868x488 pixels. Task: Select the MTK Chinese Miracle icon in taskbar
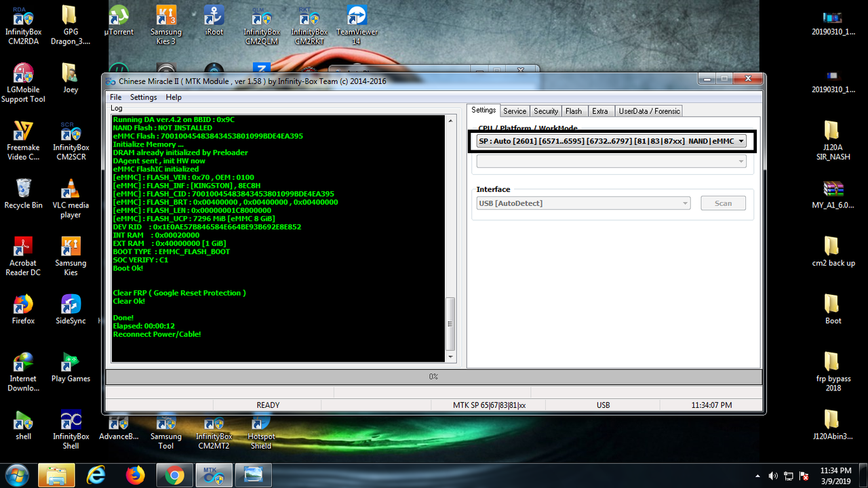coord(214,475)
